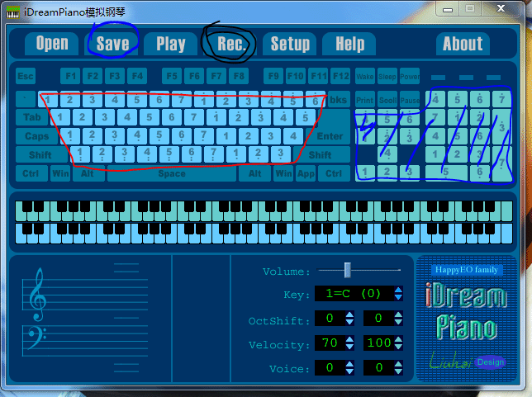This screenshot has width=532, height=397.
Task: Click the Power virtual key
Action: [410, 76]
